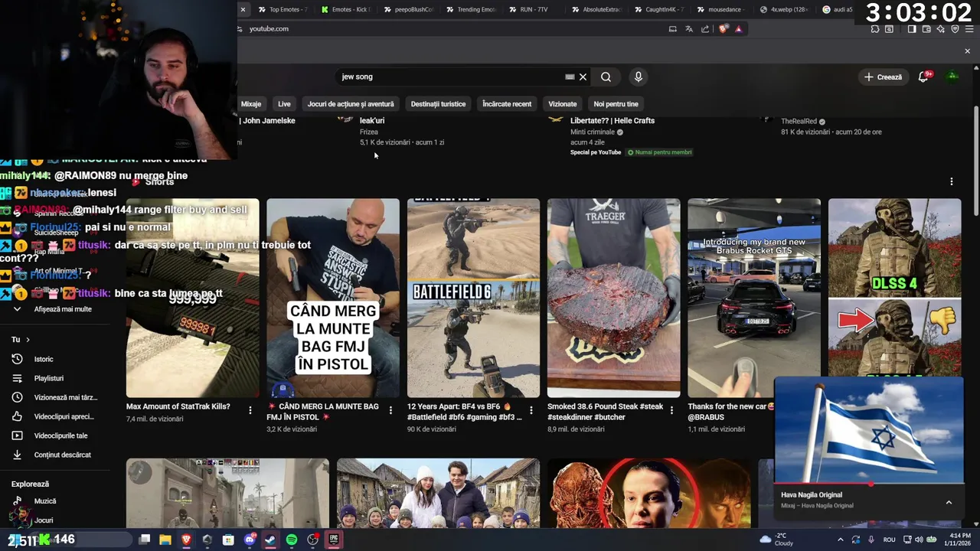Play the Brabus Rocket GTS short
This screenshot has width=980, height=551.
pos(754,298)
